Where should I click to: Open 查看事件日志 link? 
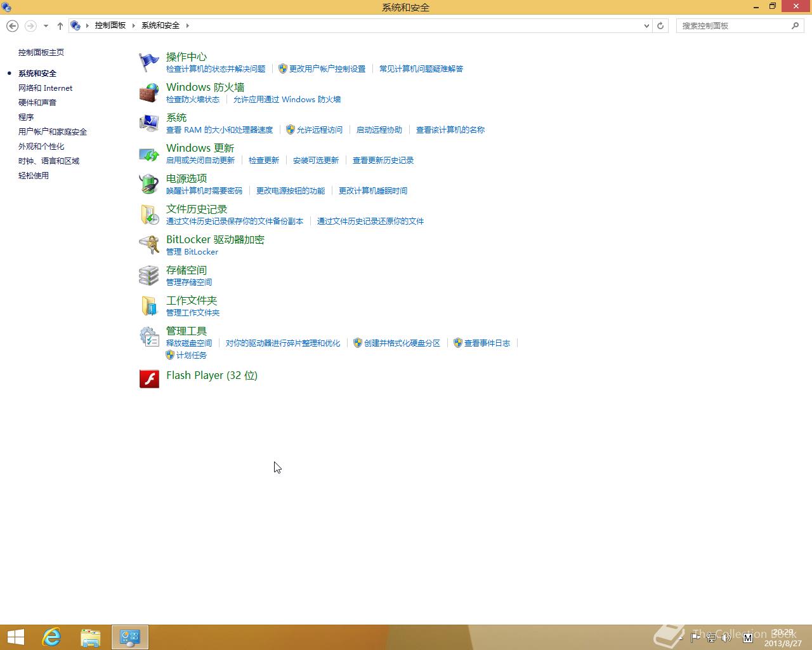pyautogui.click(x=487, y=343)
